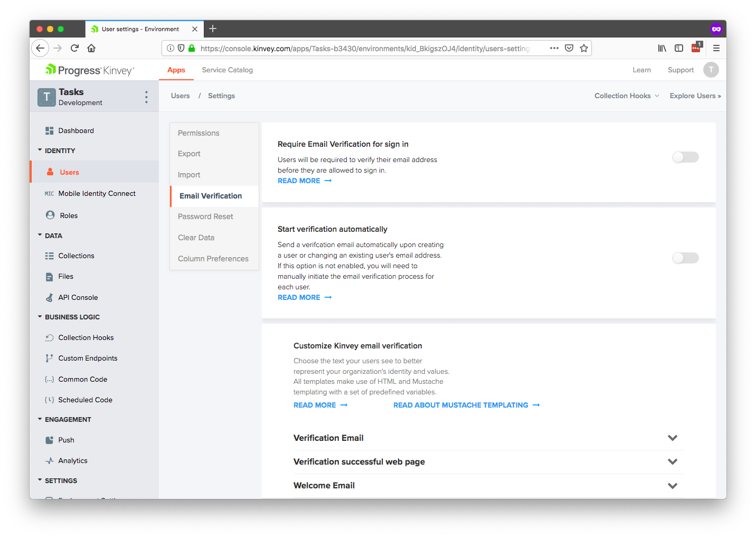Select the Password Reset settings tab
The image size is (756, 538).
point(205,216)
